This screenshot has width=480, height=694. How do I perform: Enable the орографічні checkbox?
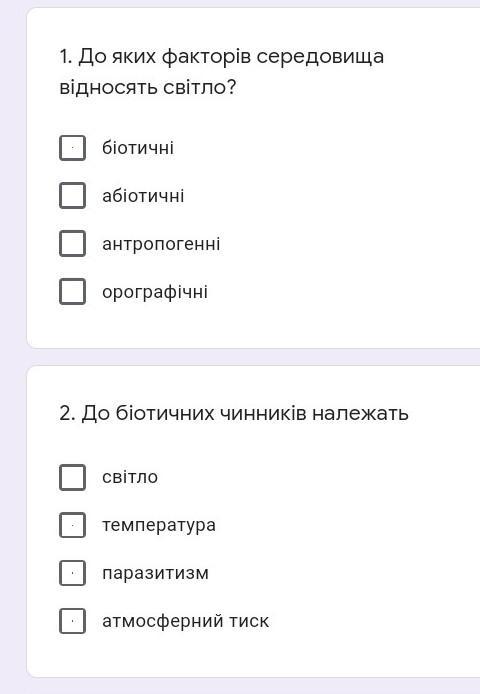click(x=72, y=292)
